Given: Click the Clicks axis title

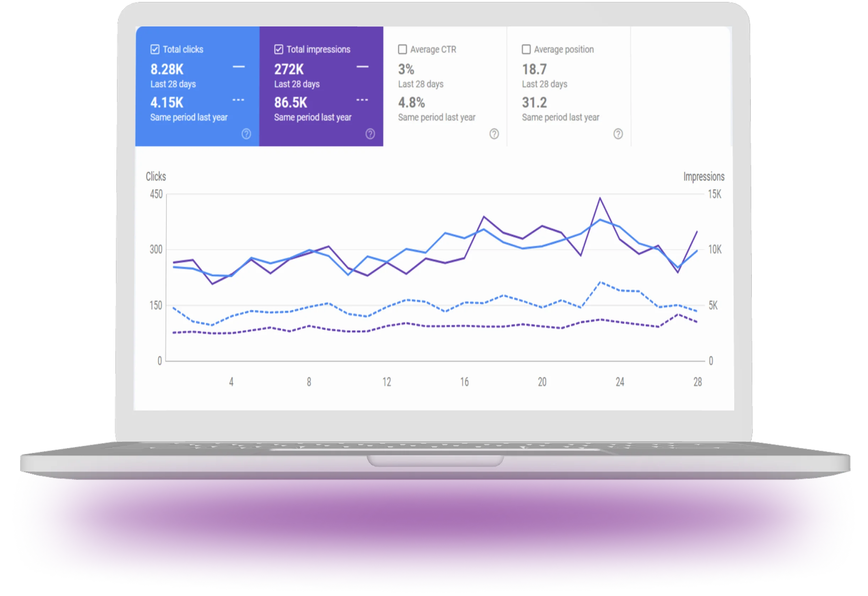Looking at the screenshot, I should pos(156,177).
